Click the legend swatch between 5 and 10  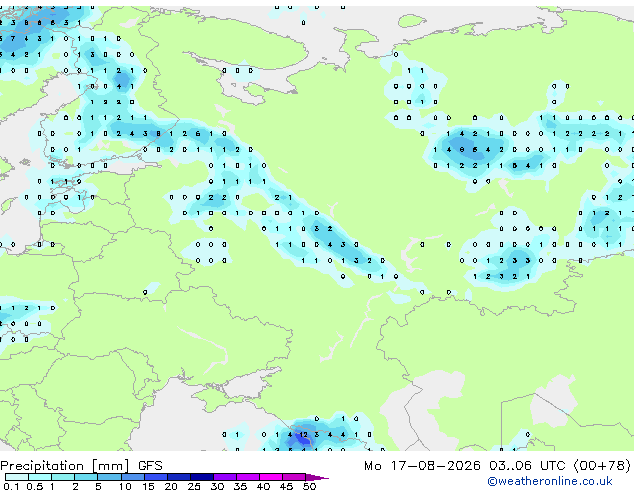(109, 477)
